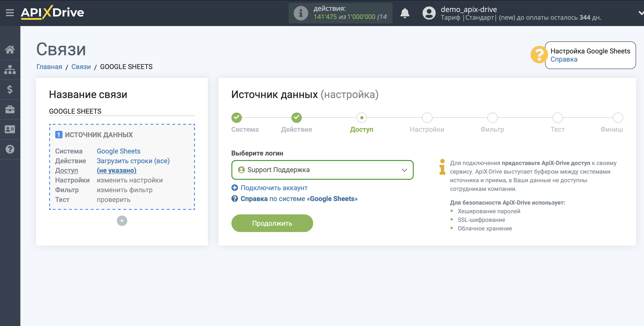Click the Загрузить строки (все) link
The height and width of the screenshot is (326, 644).
[x=133, y=161]
